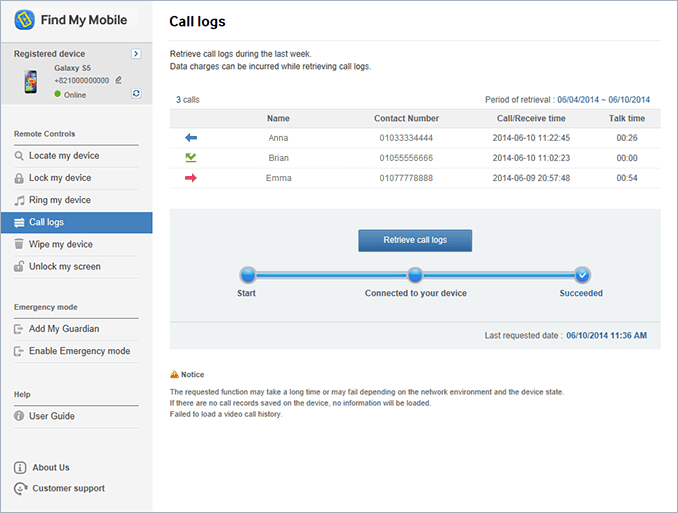Open Wipe my device
Viewport: 678px width, 513px height.
coord(60,244)
